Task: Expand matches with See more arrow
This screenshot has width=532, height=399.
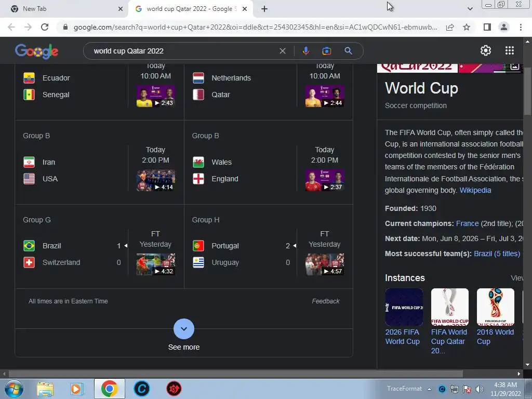Action: (x=184, y=329)
